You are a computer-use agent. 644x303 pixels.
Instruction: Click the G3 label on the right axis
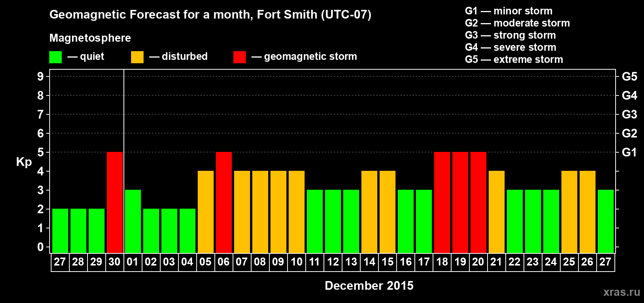pos(630,114)
